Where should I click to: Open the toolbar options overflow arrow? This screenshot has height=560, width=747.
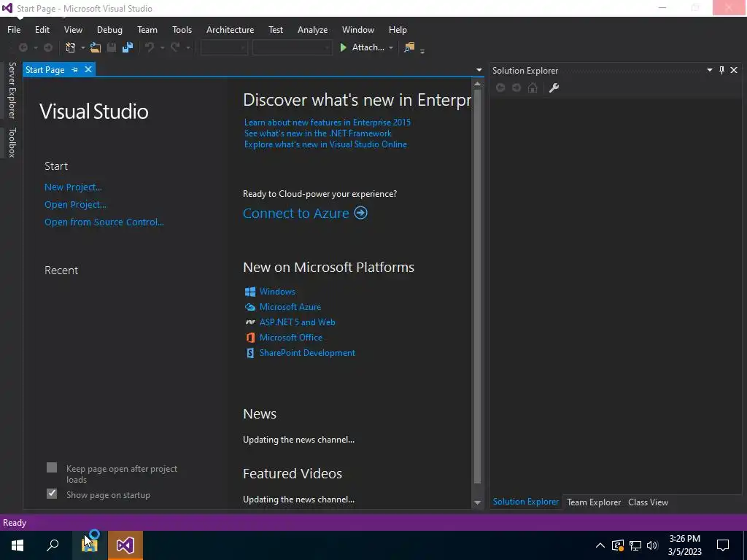(422, 50)
